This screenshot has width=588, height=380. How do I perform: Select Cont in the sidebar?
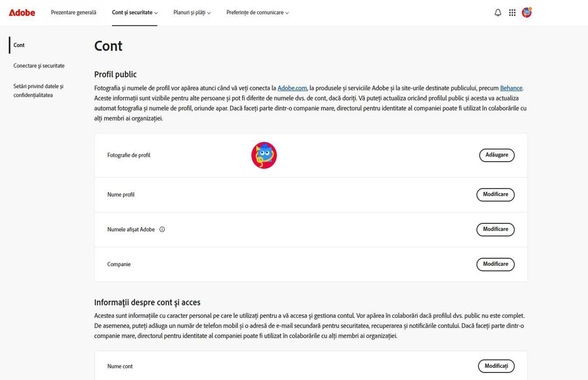coord(19,45)
